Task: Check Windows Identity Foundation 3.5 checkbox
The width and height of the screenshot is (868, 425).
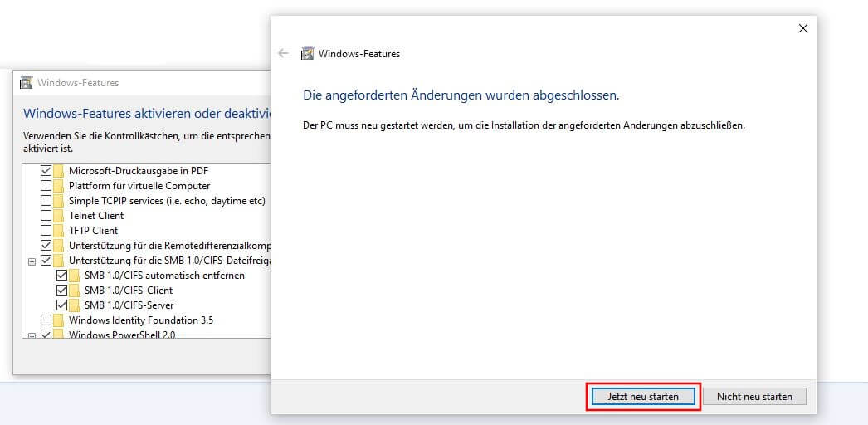Action: pyautogui.click(x=46, y=320)
